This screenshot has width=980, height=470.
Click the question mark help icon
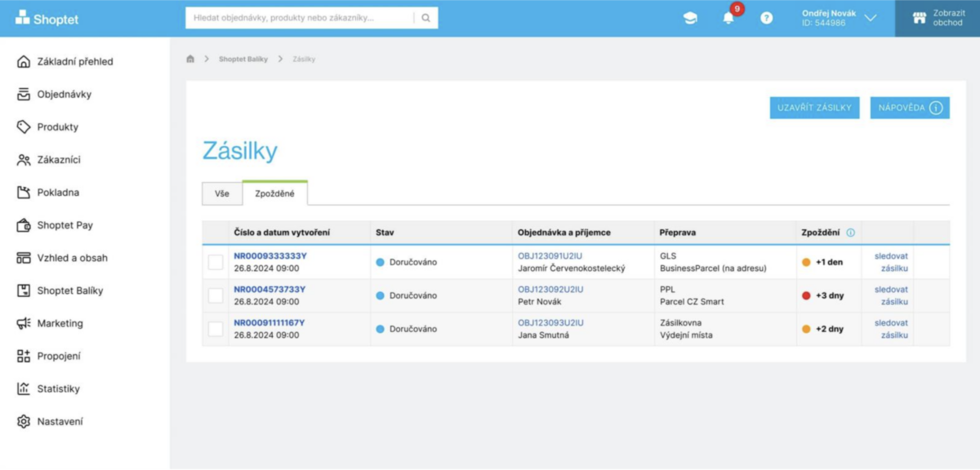[x=766, y=18]
